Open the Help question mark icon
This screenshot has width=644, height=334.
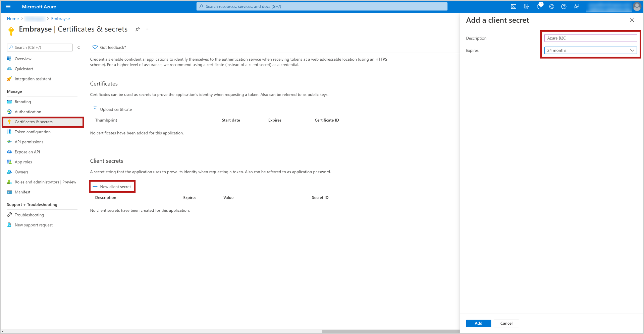564,7
